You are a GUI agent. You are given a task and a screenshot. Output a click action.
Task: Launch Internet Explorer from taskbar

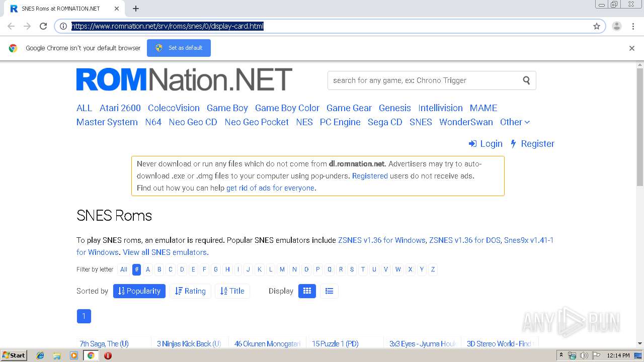40,355
